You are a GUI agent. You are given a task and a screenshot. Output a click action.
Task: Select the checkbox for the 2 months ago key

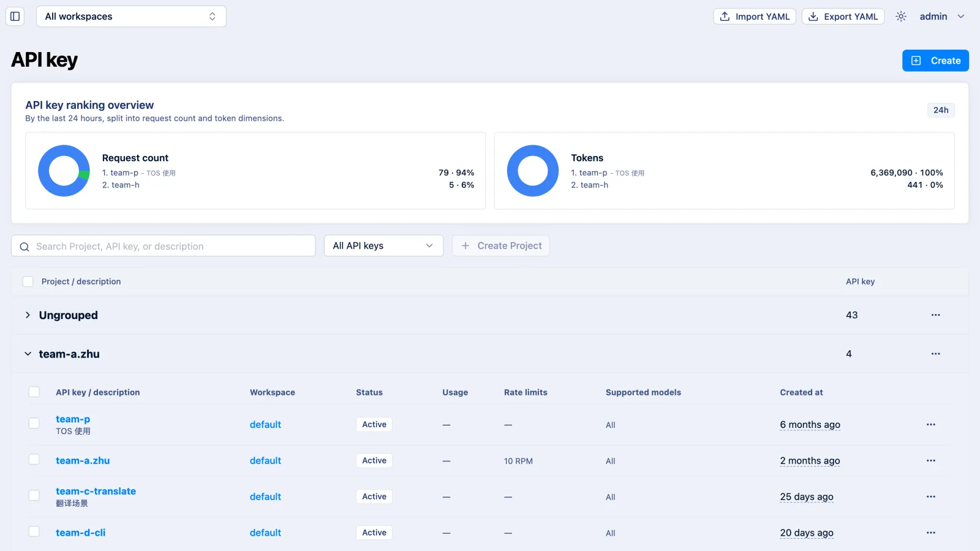(34, 459)
